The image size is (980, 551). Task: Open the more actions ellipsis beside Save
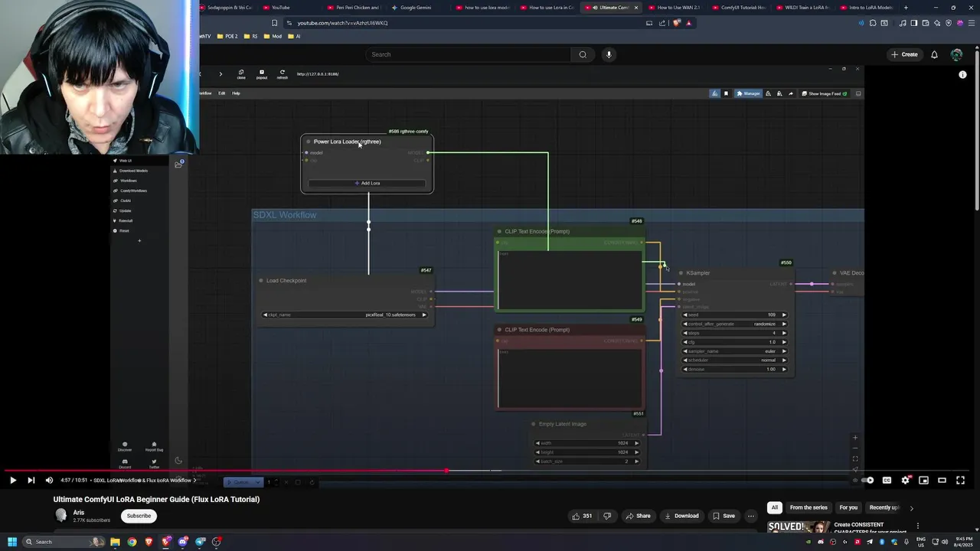751,516
